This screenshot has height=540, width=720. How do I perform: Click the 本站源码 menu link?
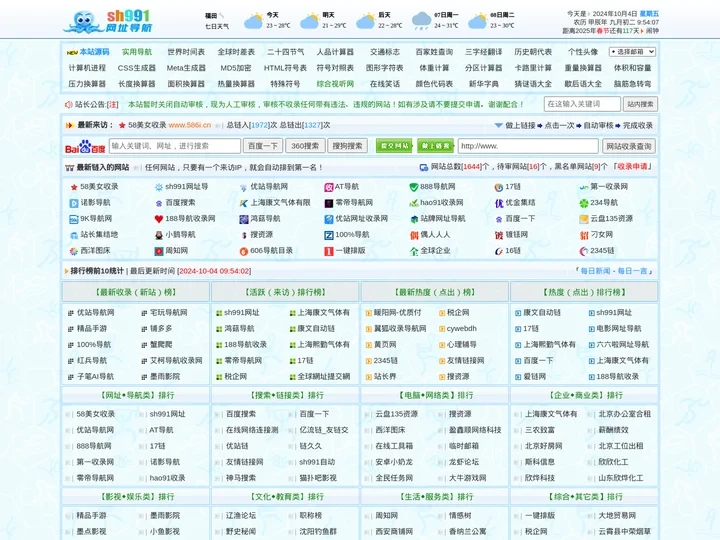click(94, 52)
